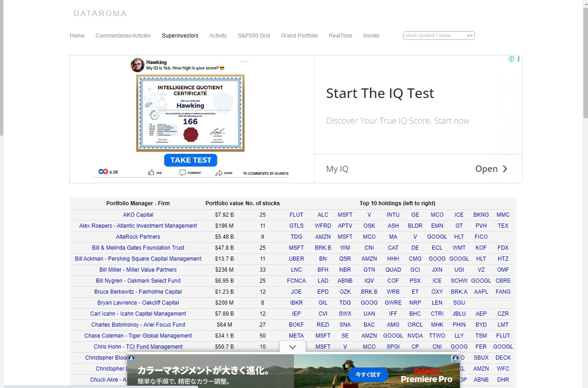The height and width of the screenshot is (388, 588).
Task: Click the search submit arrows button
Action: [469, 36]
